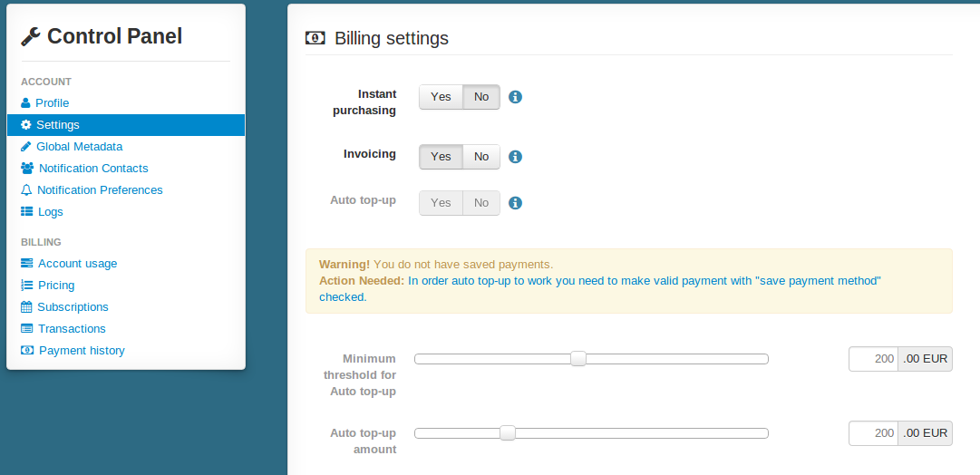Set Auto top-up to No

481,203
